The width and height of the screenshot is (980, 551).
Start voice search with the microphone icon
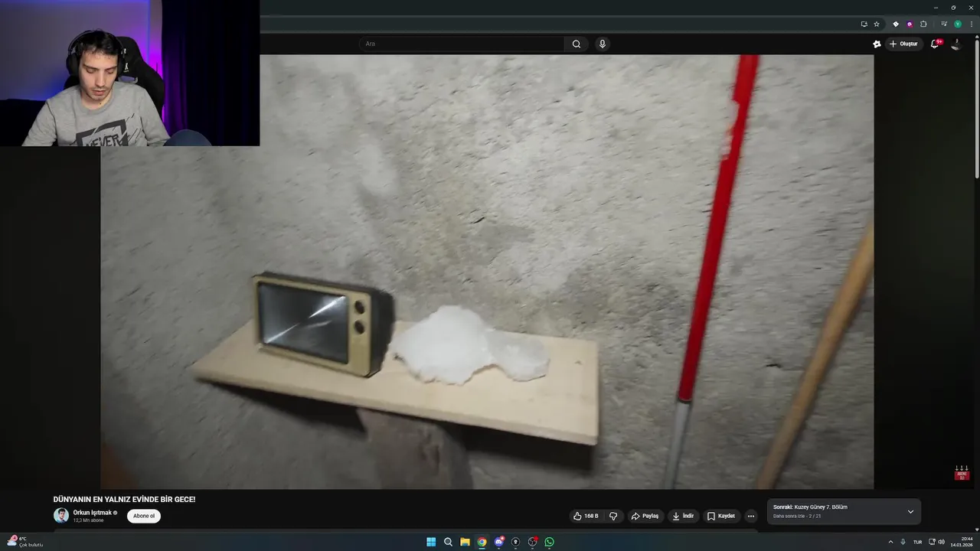603,44
